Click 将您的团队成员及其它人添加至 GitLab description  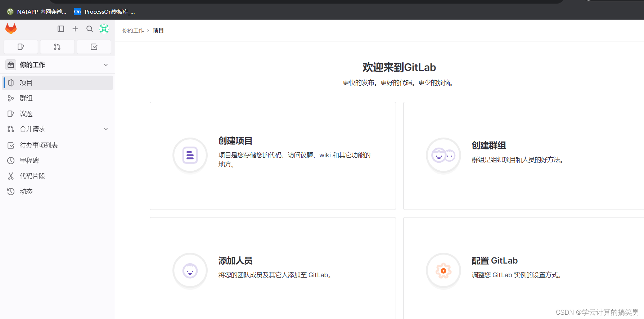(x=275, y=275)
